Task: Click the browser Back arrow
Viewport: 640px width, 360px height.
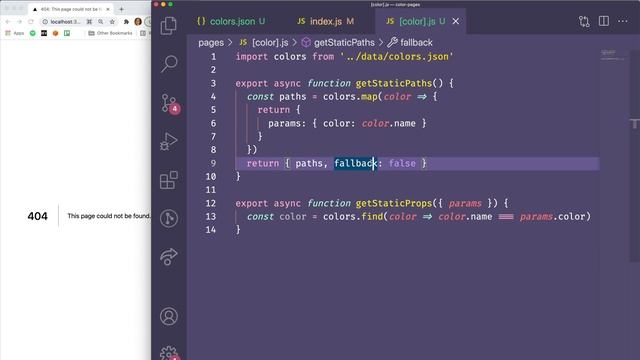Action: coord(8,22)
